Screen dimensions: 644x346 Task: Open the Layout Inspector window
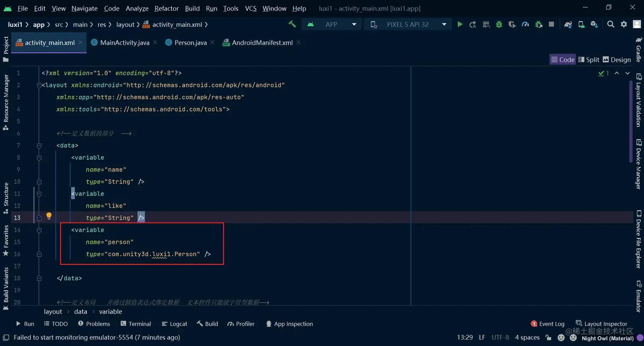[601, 324]
